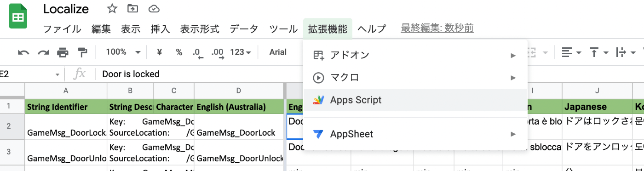Open the 最終編集: 数秒前 history link
Viewport: 644px width, 171px height.
(x=437, y=28)
